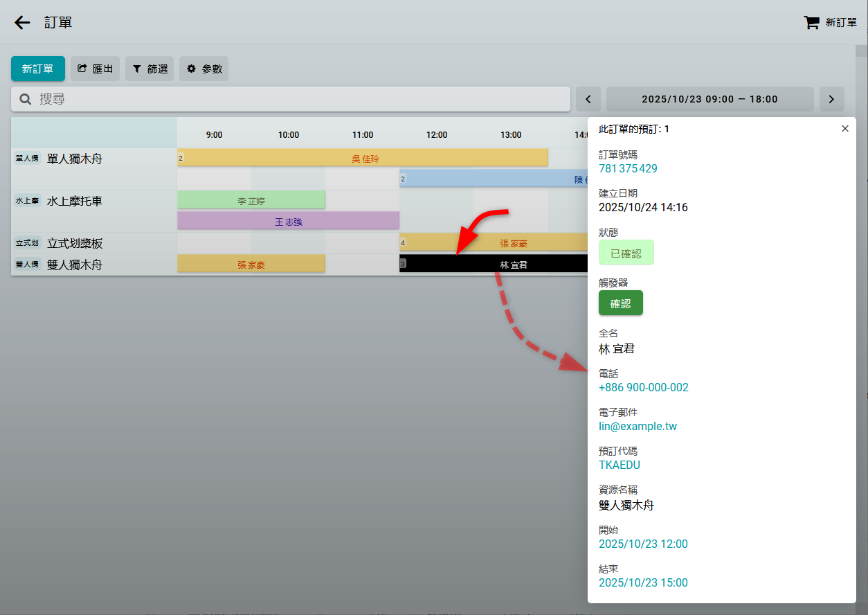The image size is (868, 615).
Task: Click email lin@example.tw link
Action: [x=638, y=426]
